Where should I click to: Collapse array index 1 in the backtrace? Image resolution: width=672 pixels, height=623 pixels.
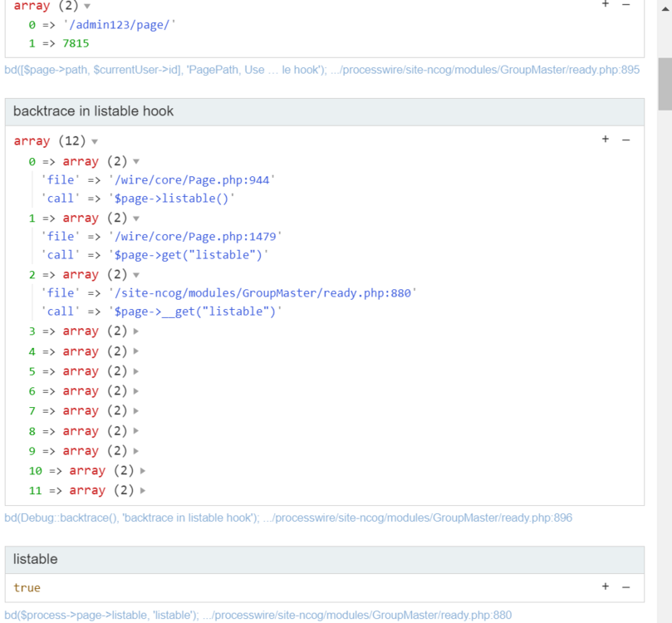[x=135, y=218]
